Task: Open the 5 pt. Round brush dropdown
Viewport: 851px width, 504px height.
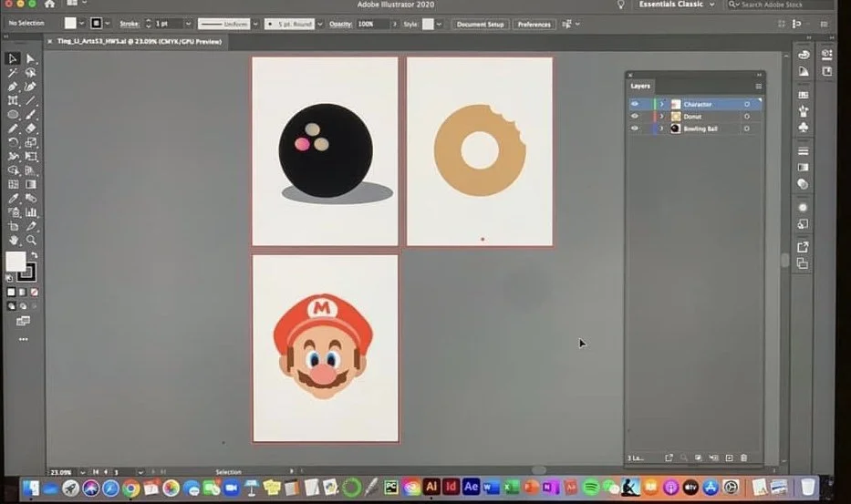Action: coord(319,24)
